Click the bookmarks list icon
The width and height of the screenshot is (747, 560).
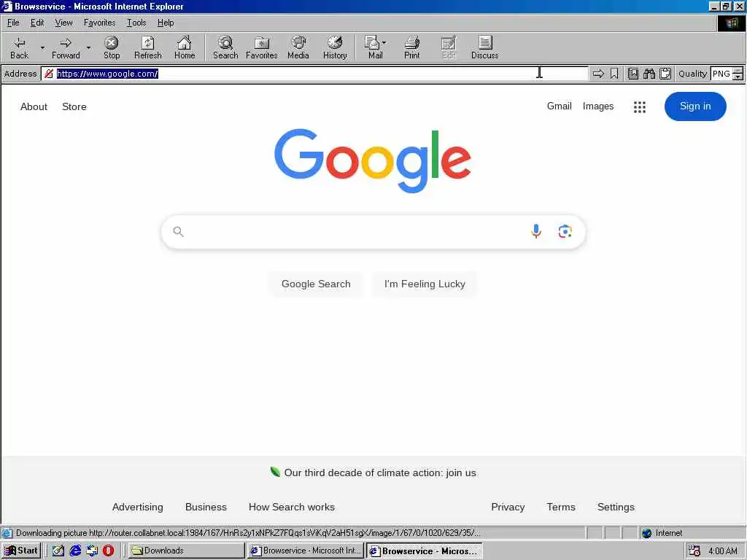(632, 74)
